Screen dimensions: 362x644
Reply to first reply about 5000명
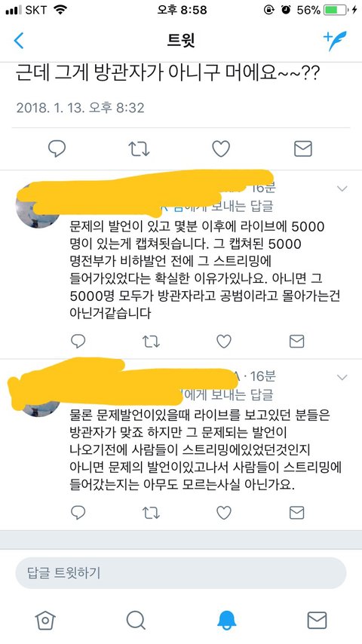(x=78, y=342)
